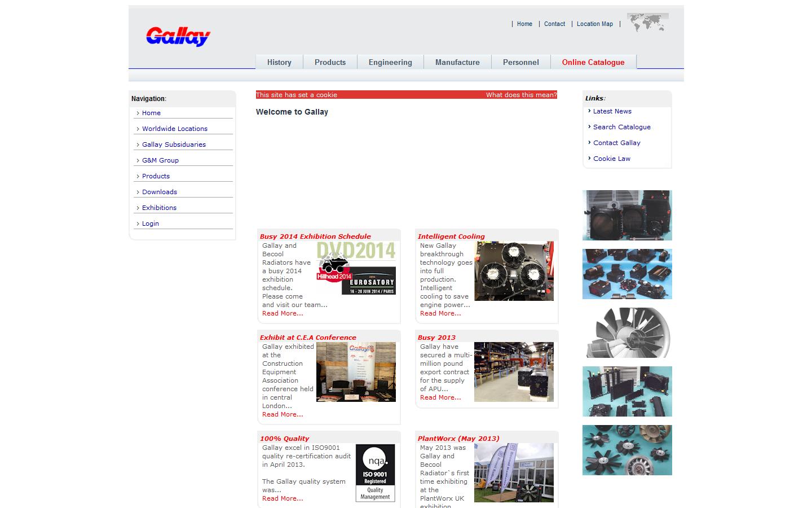Click the Gallay logo
Viewport: 812px width, 508px height.
pos(178,37)
